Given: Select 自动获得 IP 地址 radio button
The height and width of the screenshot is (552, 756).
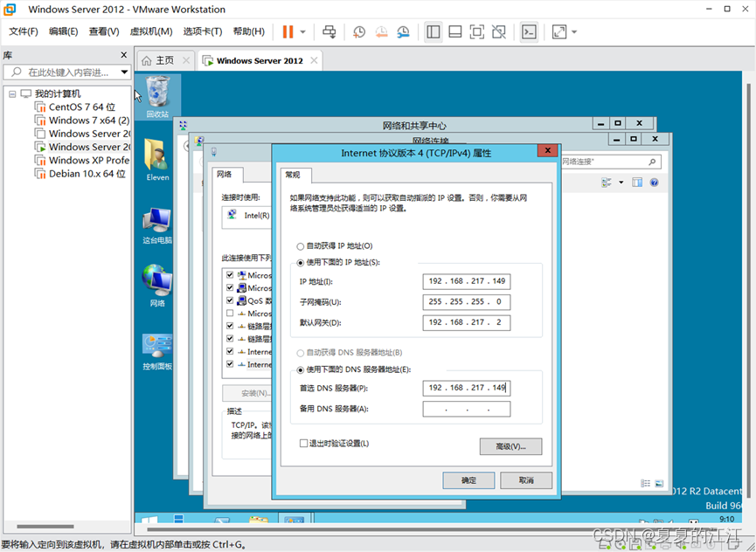Looking at the screenshot, I should (301, 246).
